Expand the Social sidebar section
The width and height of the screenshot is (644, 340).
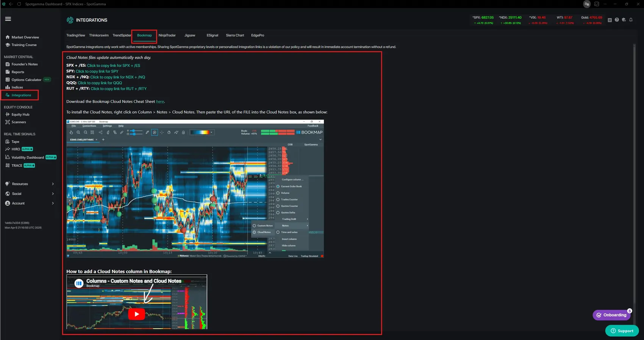[30, 194]
